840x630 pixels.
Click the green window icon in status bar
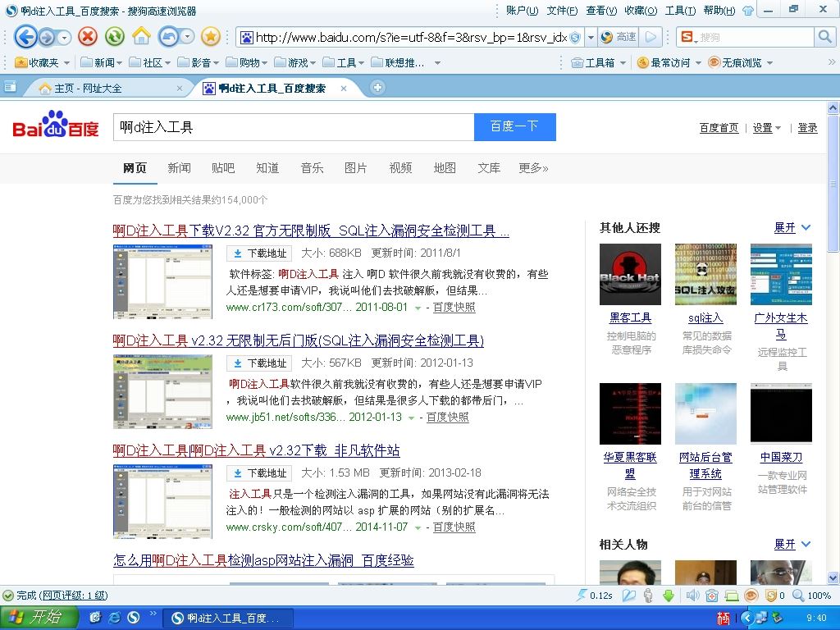[731, 596]
